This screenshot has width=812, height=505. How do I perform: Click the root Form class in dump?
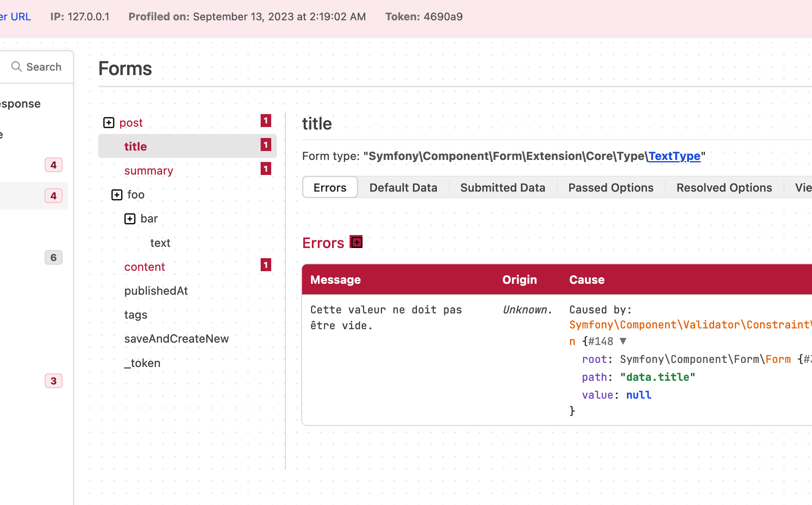point(778,359)
